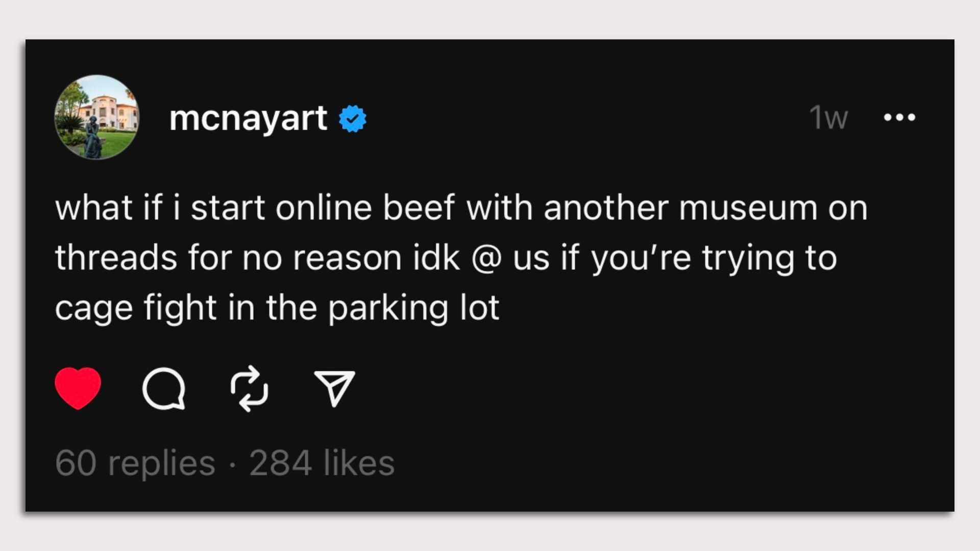Repost this thread using the arrows icon
Viewport: 980px width, 551px height.
click(249, 389)
